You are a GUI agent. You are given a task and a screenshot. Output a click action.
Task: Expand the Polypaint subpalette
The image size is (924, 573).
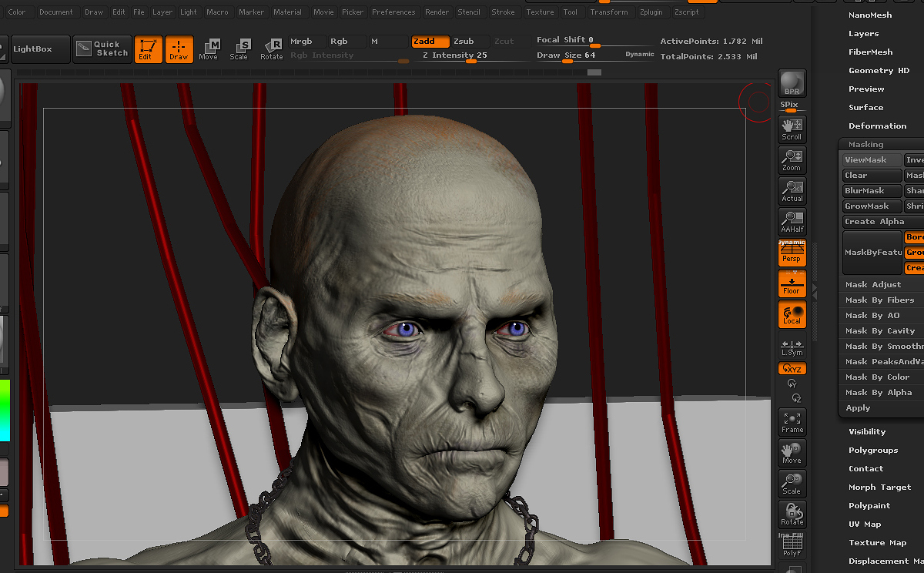869,505
